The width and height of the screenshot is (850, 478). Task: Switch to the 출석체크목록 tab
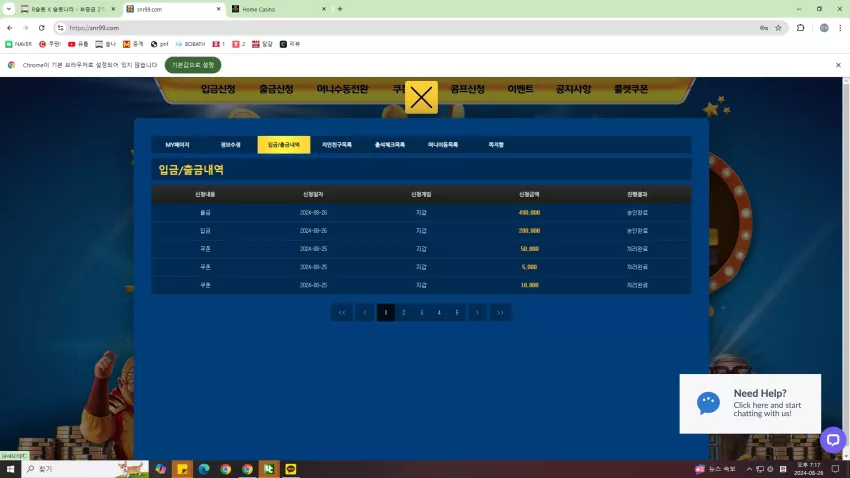[390, 145]
